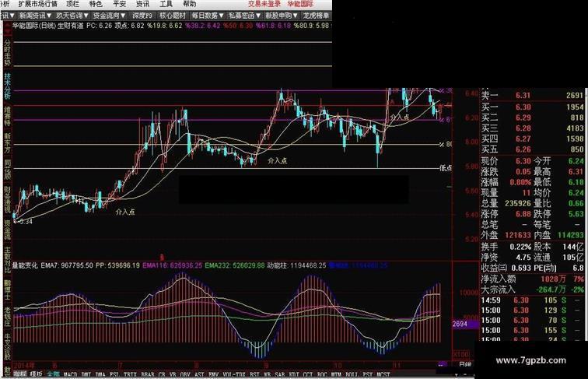The image size is (588, 379).
Task: Click the 龙虎榜单 toolbar button
Action: (316, 16)
